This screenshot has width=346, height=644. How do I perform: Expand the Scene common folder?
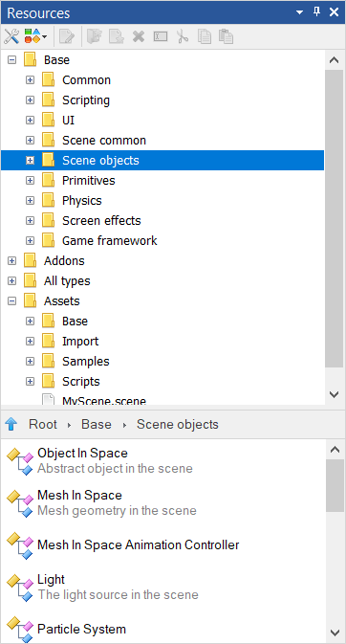click(x=30, y=141)
